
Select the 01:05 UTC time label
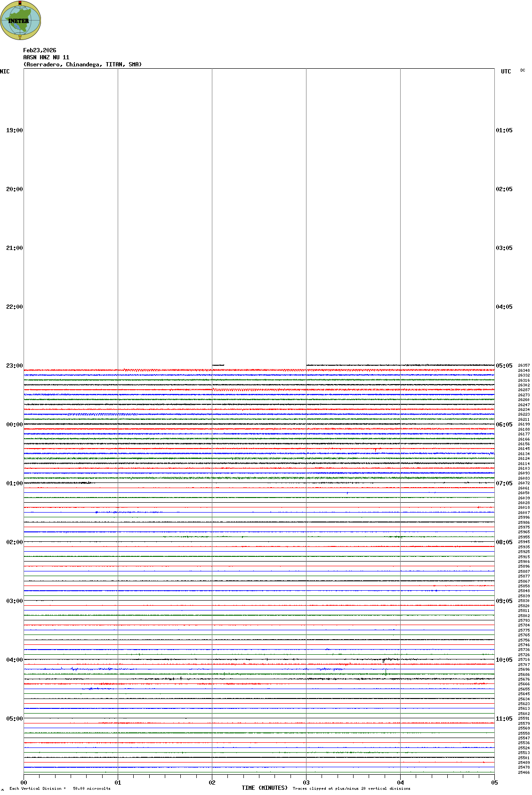click(504, 130)
